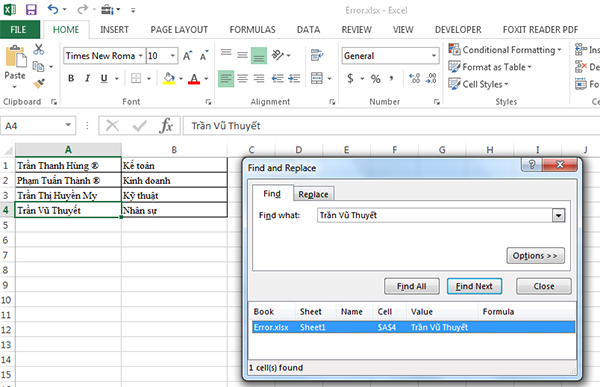The height and width of the screenshot is (387, 600).
Task: Expand the Find what history dropdown
Action: (x=558, y=216)
